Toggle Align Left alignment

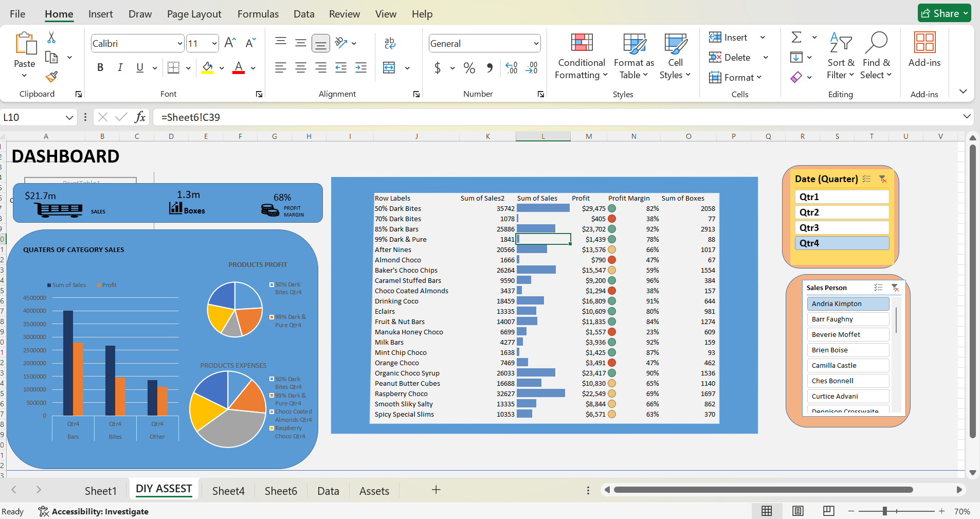(x=280, y=67)
